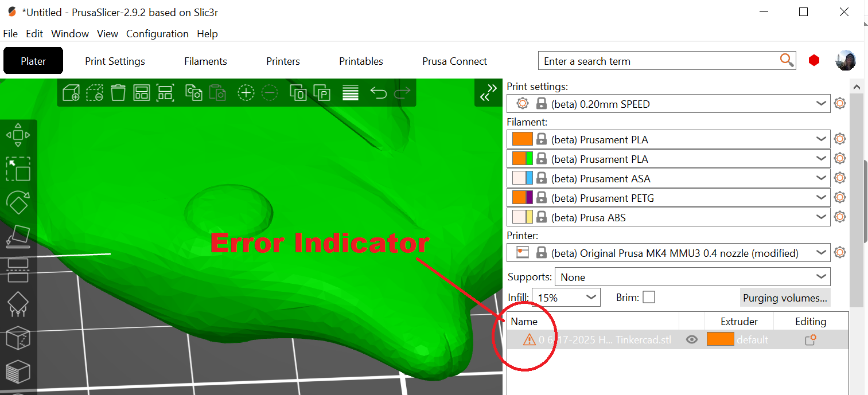Viewport: 868px width, 395px height.
Task: Toggle the Brim checkbox
Action: (649, 297)
